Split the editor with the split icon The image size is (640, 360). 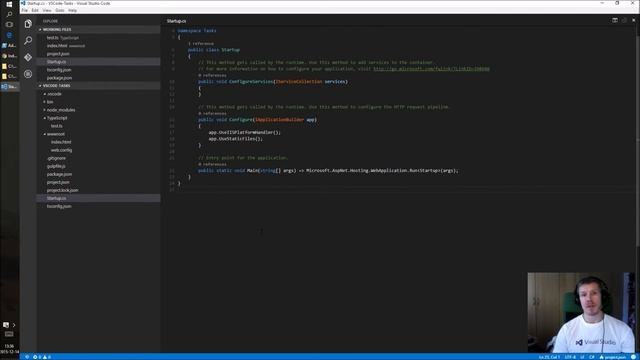pos(615,20)
